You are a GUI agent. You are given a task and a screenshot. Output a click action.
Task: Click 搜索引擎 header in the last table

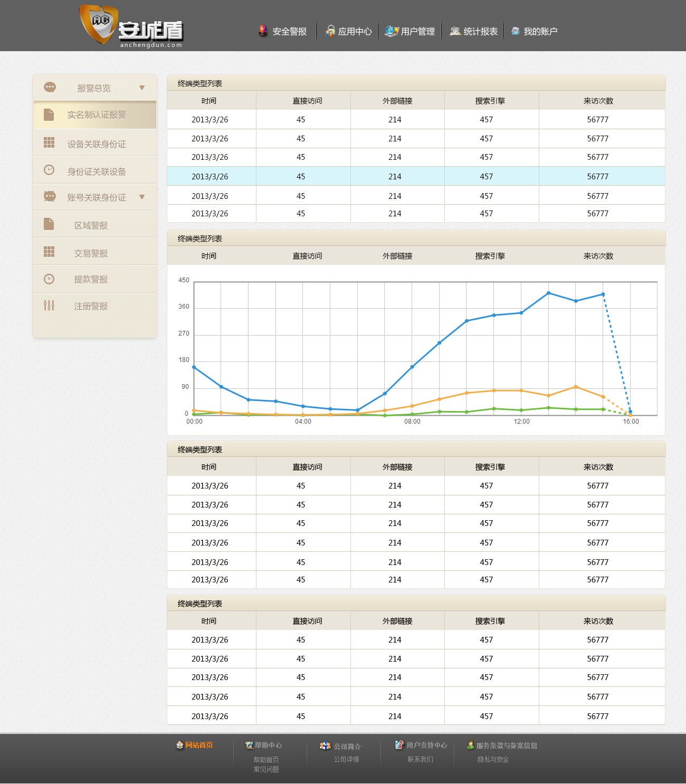coord(490,621)
